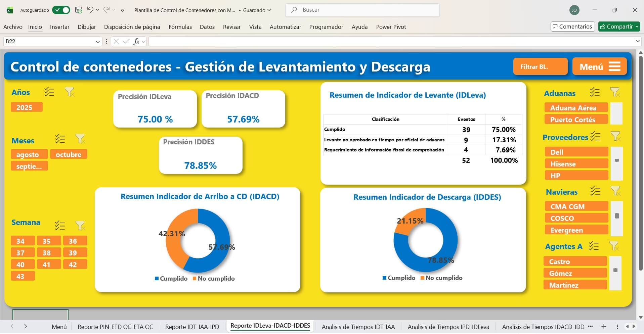
Task: Click the cancel formula X icon
Action: (116, 41)
